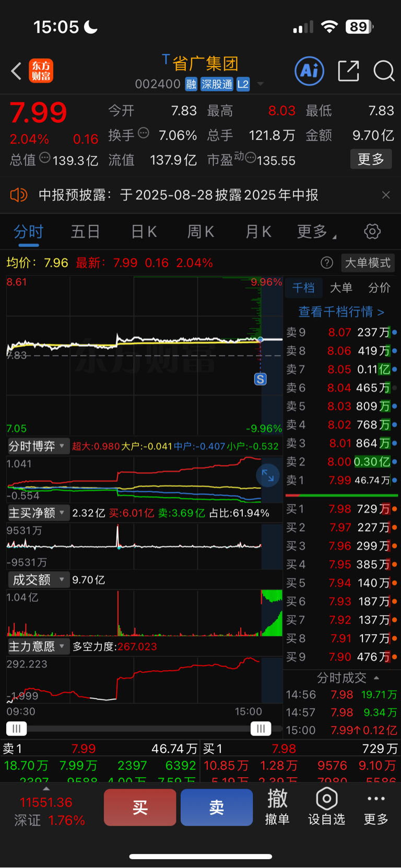Tap the 深股通 badge
The width and height of the screenshot is (401, 868).
[x=217, y=84]
